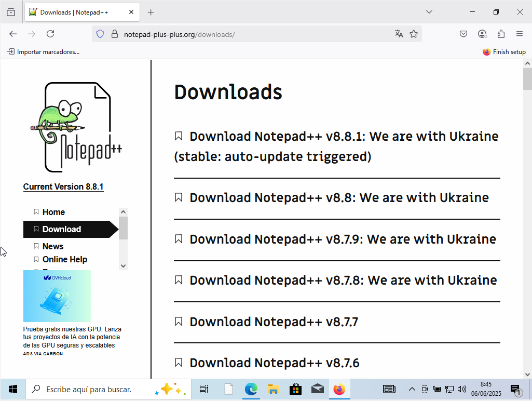The width and height of the screenshot is (532, 401).
Task: Expand the list all tabs dropdown
Action: (x=429, y=12)
